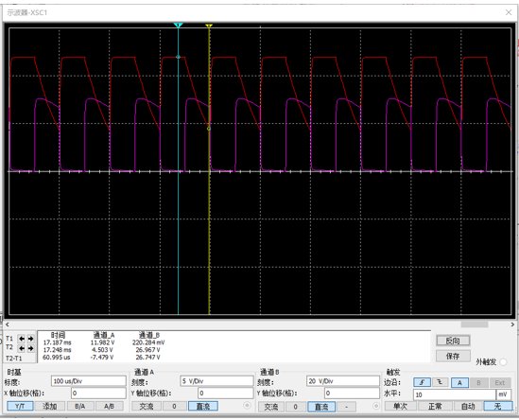Click channel B scale field 20 V/Div
Image resolution: width=519 pixels, height=420 pixels.
(343, 381)
